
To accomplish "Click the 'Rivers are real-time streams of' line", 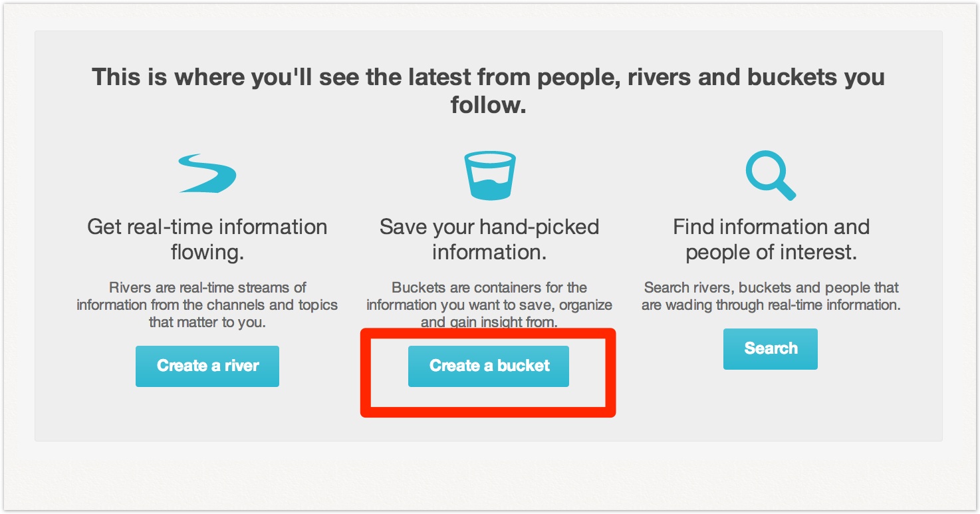I will 207,288.
